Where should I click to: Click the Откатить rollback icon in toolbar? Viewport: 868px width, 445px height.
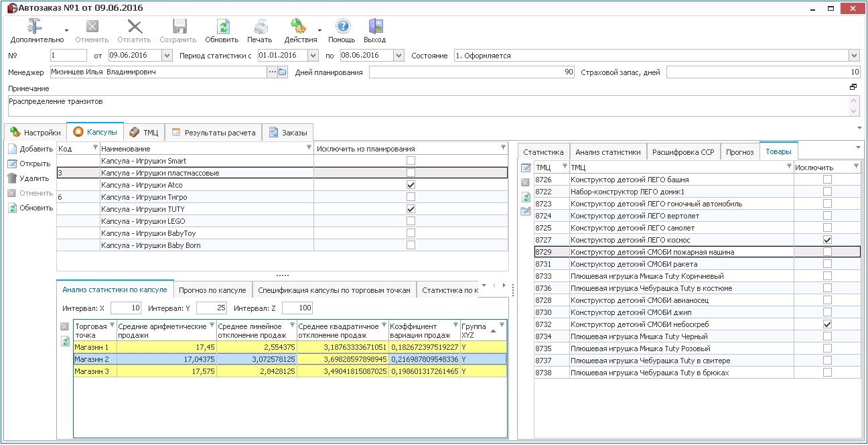[x=135, y=26]
